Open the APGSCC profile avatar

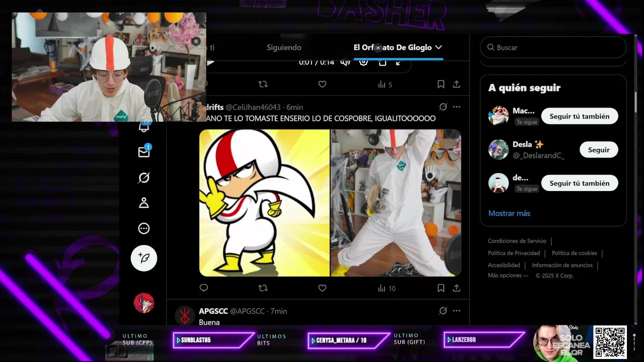185,316
